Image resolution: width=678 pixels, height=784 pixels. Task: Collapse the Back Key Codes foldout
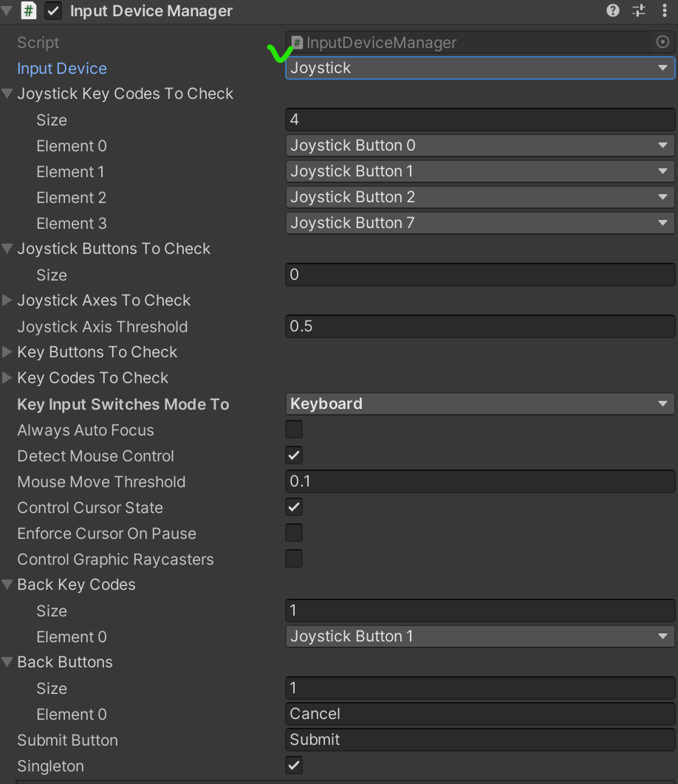point(7,585)
